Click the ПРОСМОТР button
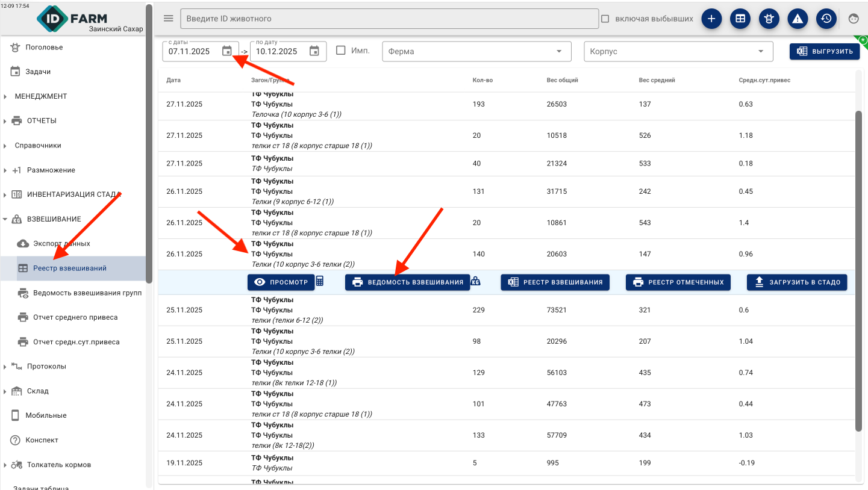868x490 pixels. (x=281, y=282)
